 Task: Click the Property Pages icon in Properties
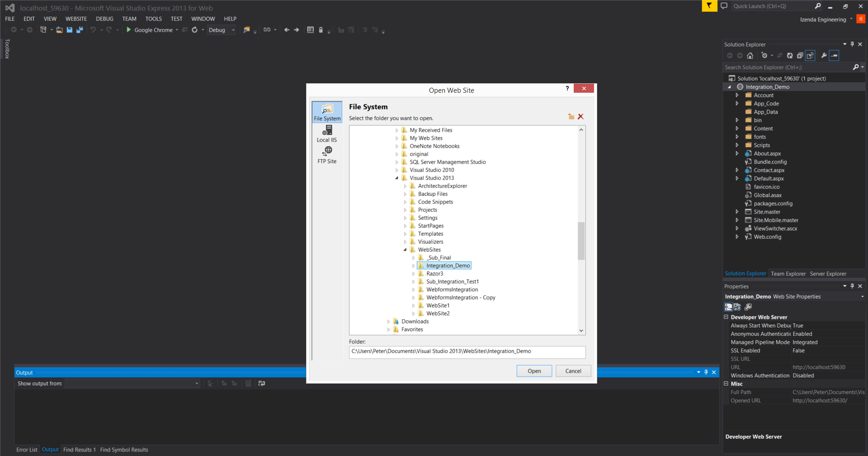pos(748,307)
